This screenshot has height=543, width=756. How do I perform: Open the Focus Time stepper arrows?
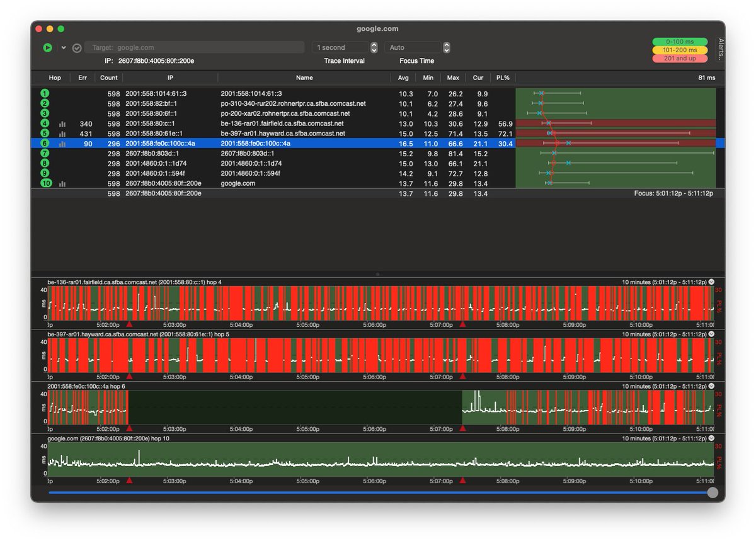pos(447,47)
